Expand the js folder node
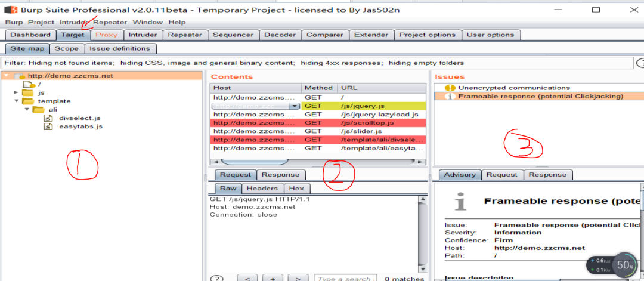The width and height of the screenshot is (644, 281). [17, 92]
